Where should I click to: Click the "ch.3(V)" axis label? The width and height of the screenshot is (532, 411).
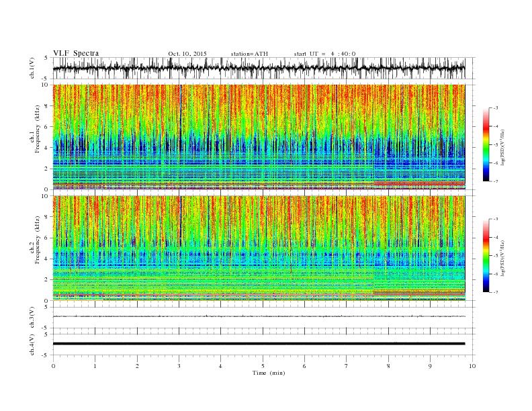pos(32,318)
